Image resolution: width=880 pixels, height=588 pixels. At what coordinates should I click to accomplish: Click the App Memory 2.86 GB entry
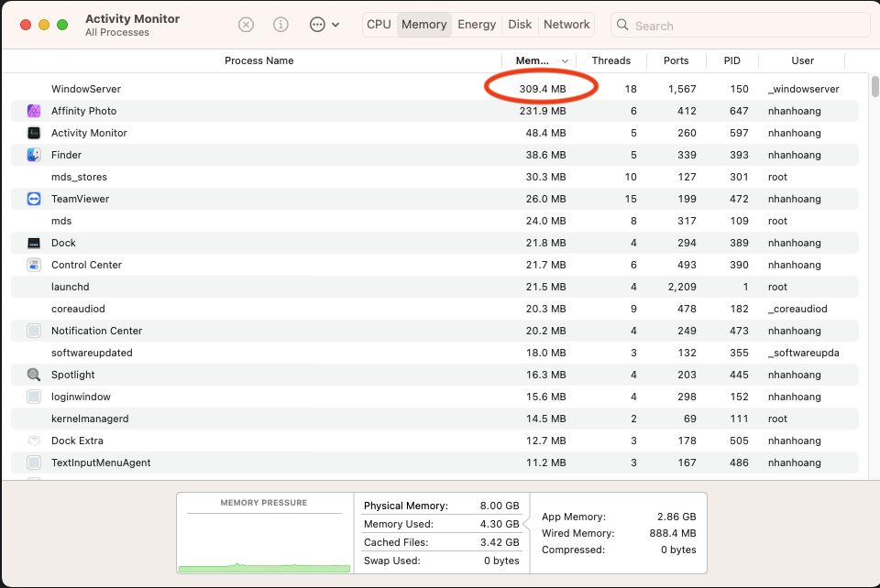(x=619, y=517)
